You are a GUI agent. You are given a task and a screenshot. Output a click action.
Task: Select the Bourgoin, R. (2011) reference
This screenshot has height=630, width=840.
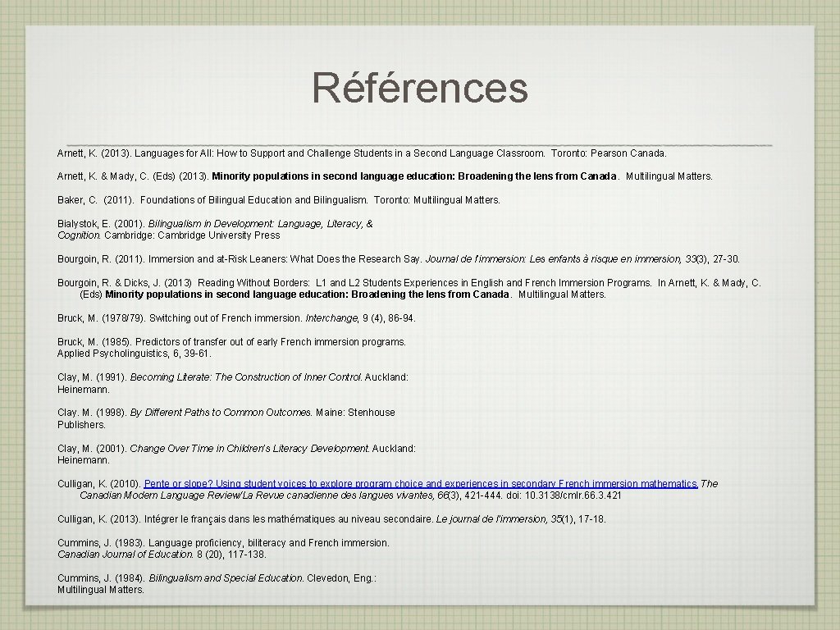click(x=399, y=258)
